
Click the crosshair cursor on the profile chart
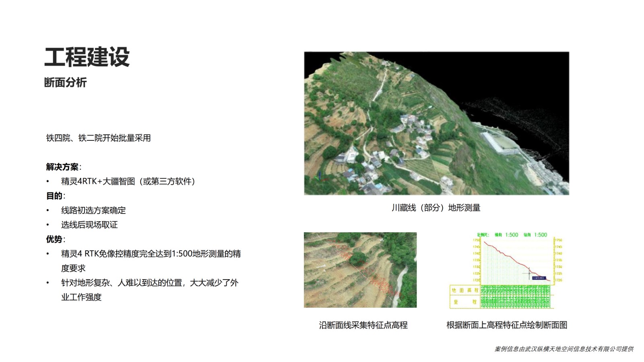click(x=529, y=274)
